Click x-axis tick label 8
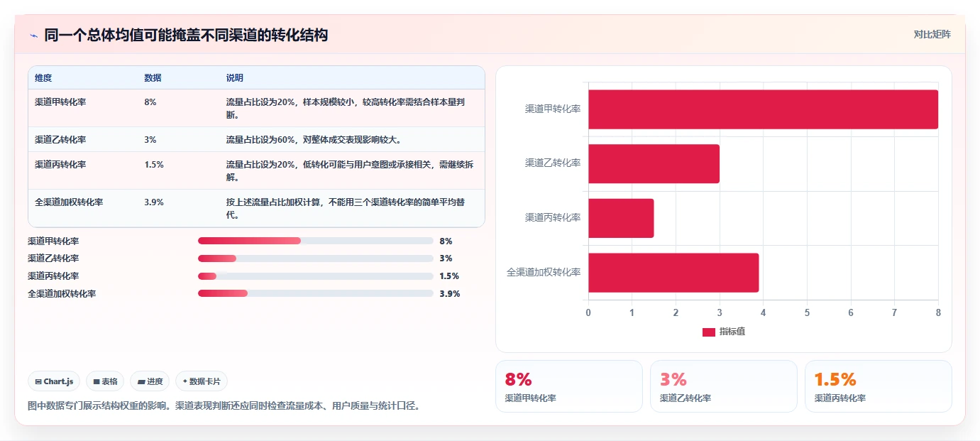Image resolution: width=980 pixels, height=441 pixels. [x=938, y=312]
